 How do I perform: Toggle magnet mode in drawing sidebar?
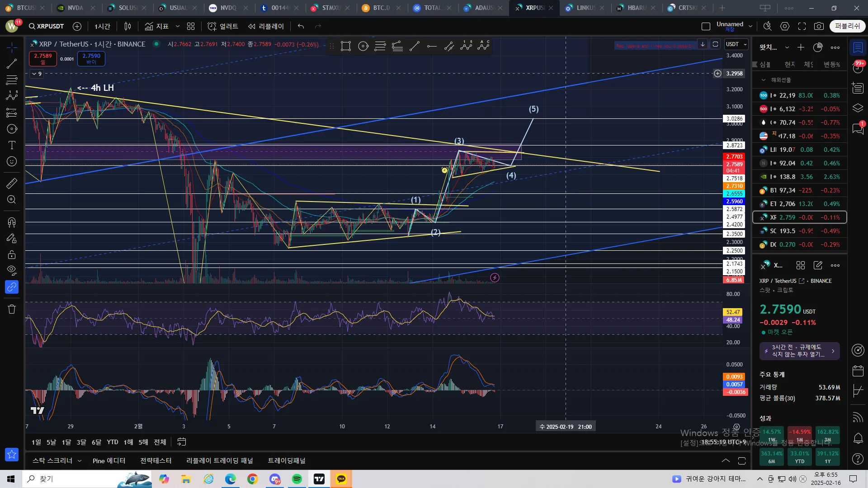pyautogui.click(x=12, y=222)
